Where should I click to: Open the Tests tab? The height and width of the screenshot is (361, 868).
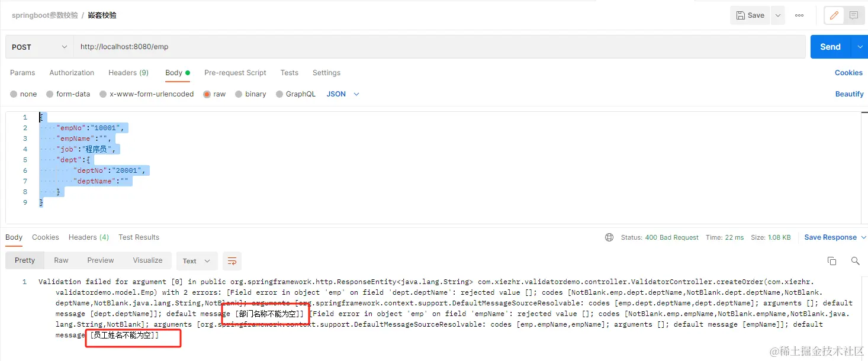point(290,73)
